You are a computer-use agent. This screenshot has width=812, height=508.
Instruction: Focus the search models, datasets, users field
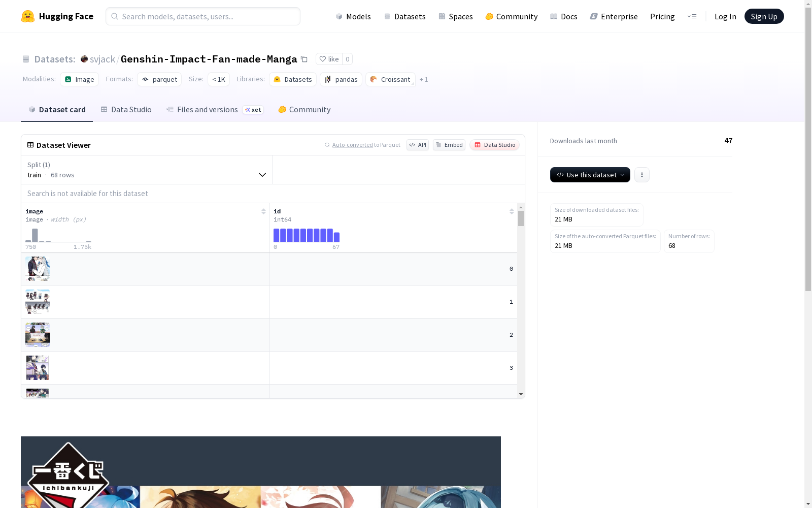[x=203, y=16]
